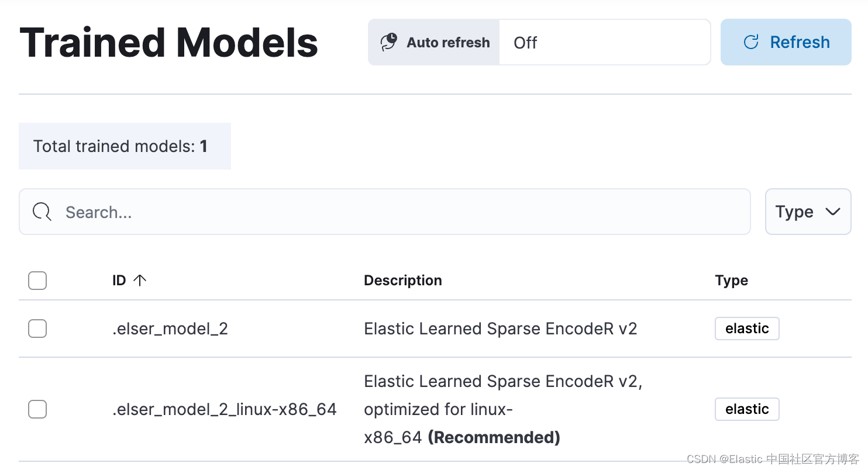Click the Description column header

tap(403, 281)
